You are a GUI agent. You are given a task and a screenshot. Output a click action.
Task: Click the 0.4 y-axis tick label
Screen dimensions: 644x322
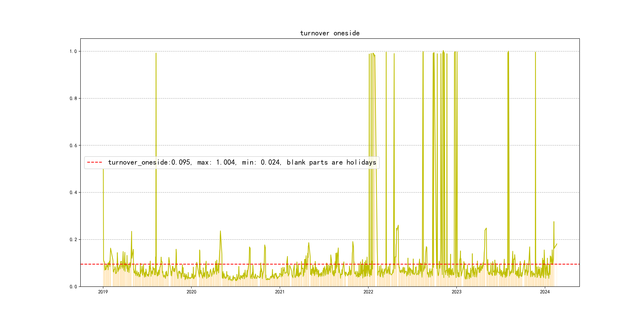coord(73,192)
